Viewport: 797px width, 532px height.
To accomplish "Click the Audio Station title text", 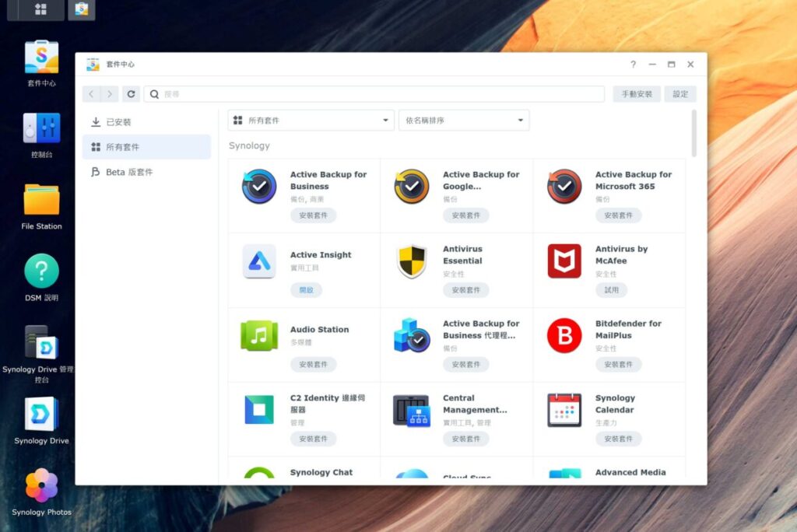I will pos(319,330).
